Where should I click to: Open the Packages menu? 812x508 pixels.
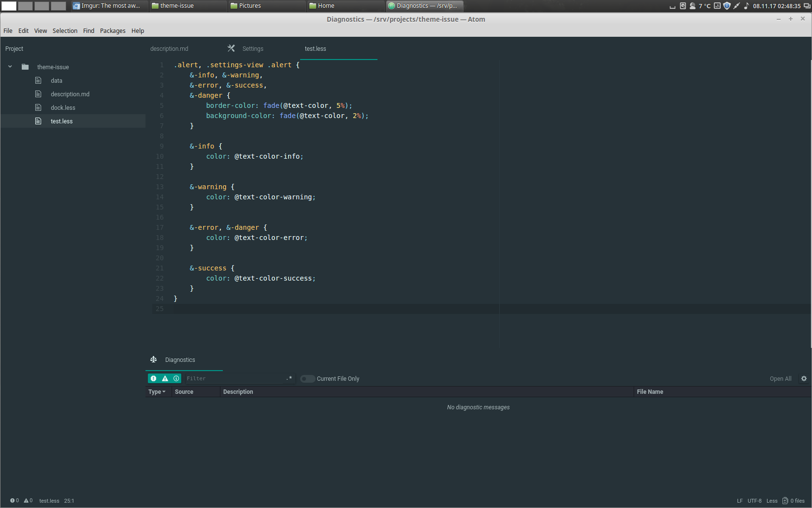[113, 31]
